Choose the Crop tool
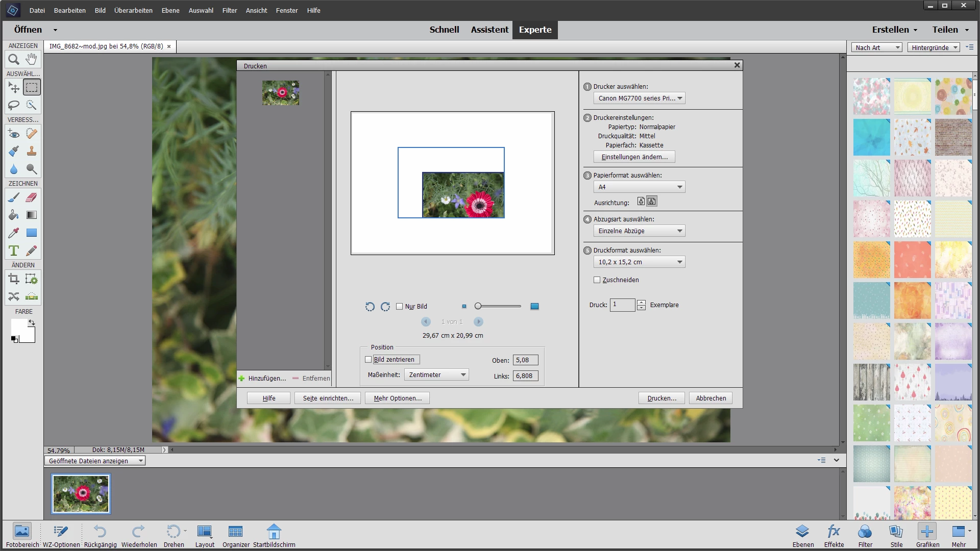Viewport: 980px width, 551px height. [x=14, y=279]
